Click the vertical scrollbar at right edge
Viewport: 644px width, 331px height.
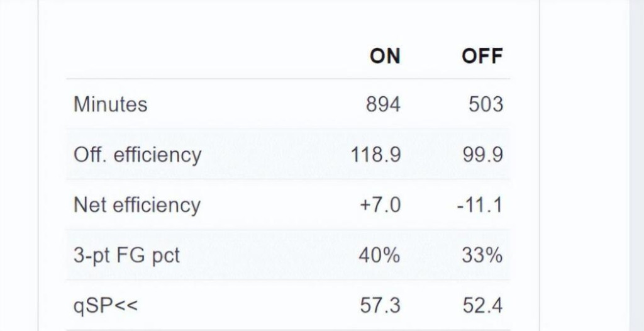point(636,165)
